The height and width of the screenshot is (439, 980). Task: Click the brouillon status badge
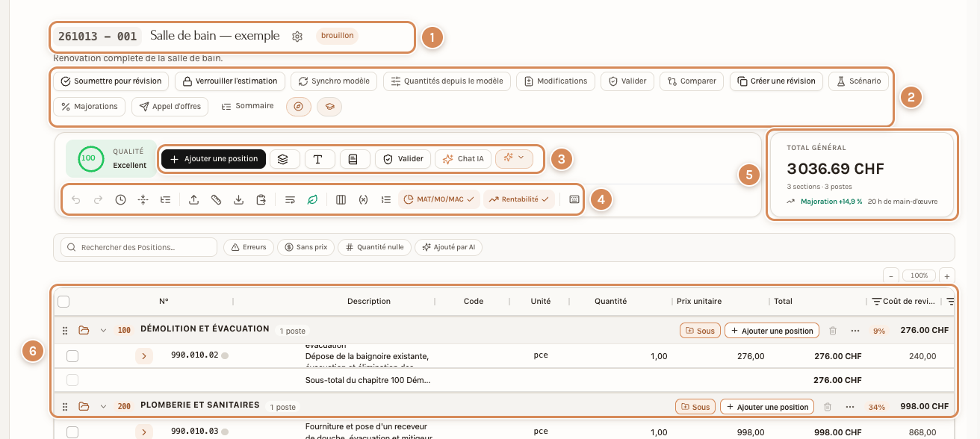(337, 36)
